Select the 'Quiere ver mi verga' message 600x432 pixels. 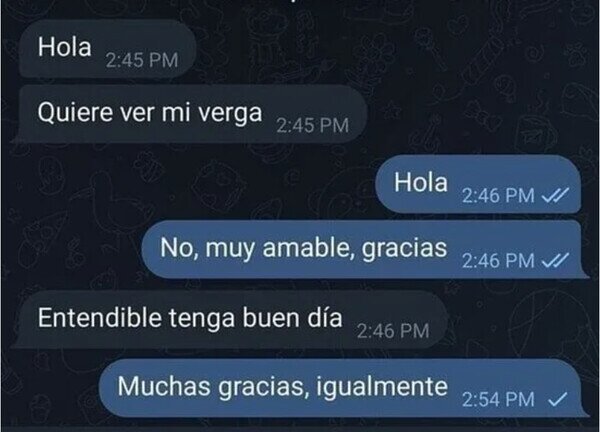[190, 114]
